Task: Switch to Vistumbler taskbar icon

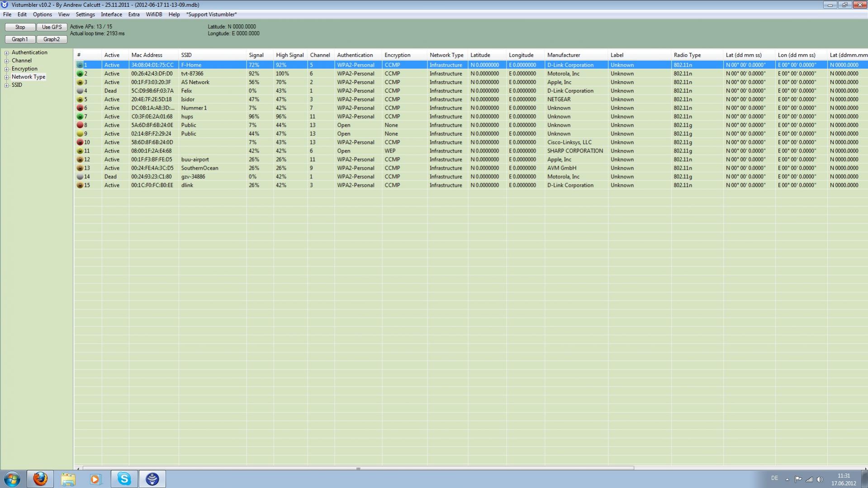Action: (152, 479)
